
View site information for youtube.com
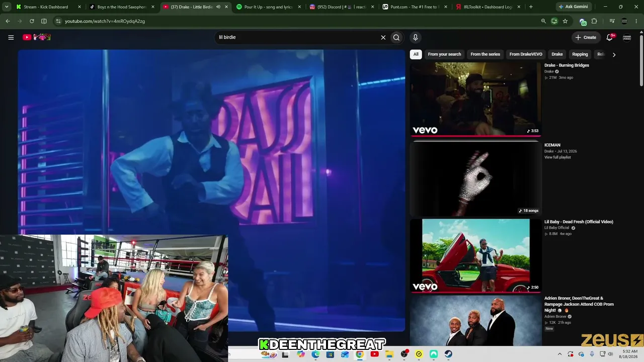pyautogui.click(x=58, y=21)
